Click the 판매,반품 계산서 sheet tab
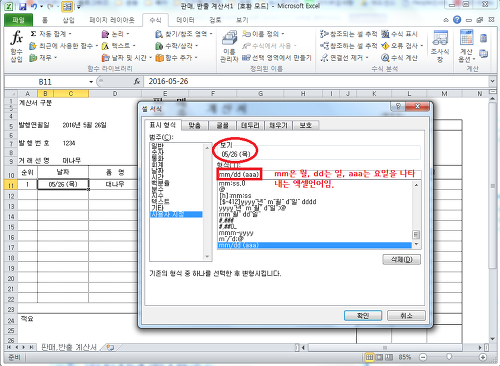This screenshot has height=366, width=500. 69,347
